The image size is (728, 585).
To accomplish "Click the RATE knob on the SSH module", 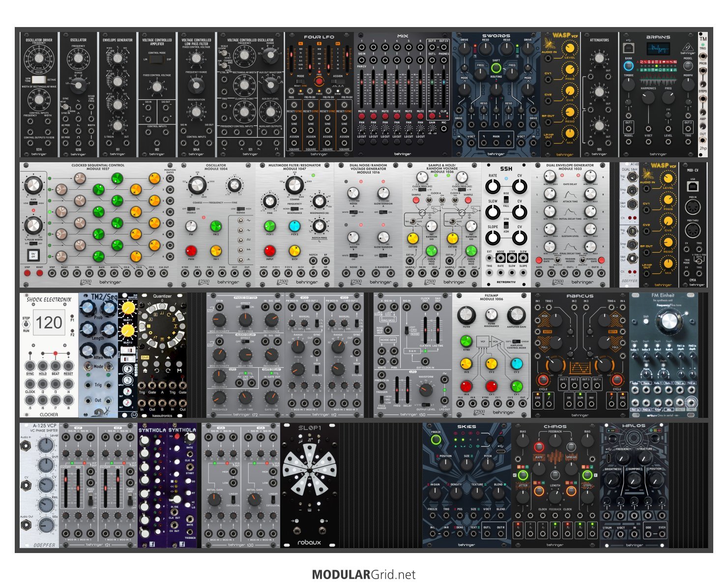I will (493, 186).
